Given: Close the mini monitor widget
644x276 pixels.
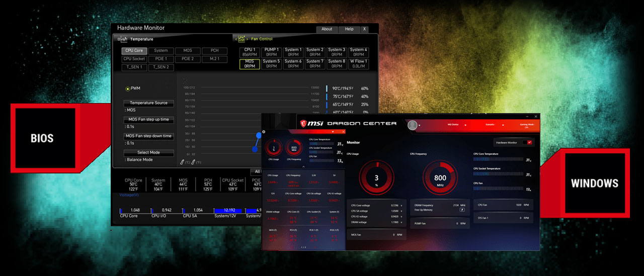Looking at the screenshot, I should [x=344, y=132].
